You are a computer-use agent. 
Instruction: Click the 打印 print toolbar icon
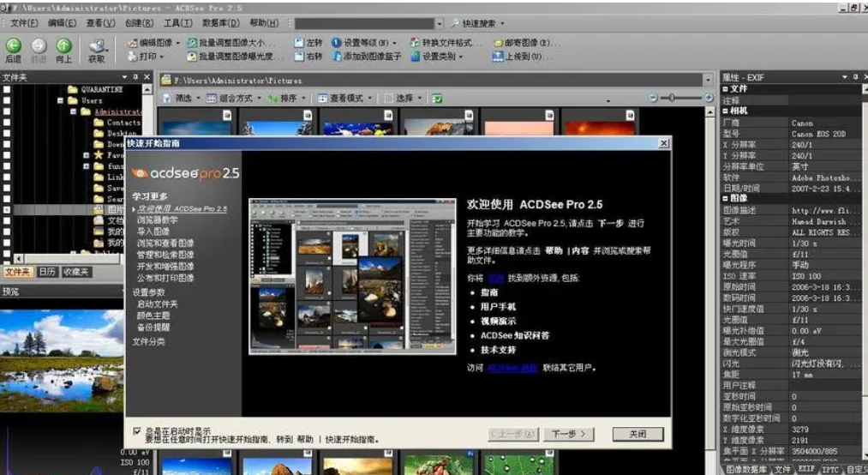tap(132, 57)
